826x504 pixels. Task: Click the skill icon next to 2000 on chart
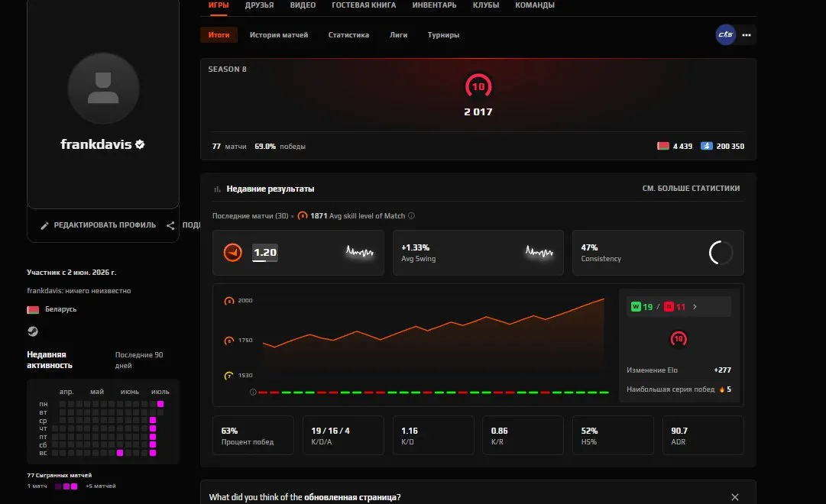(x=229, y=301)
